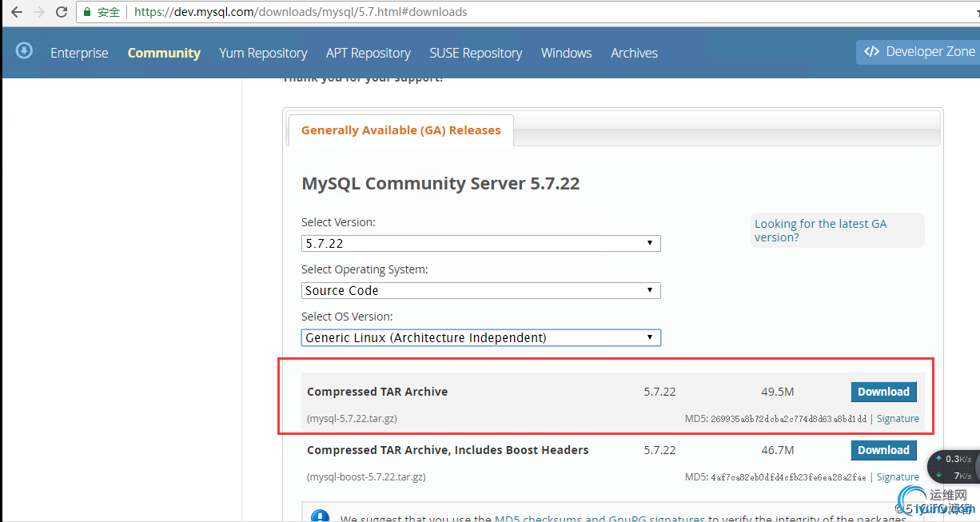
Task: Click the '49.5M' file size
Action: 778,392
